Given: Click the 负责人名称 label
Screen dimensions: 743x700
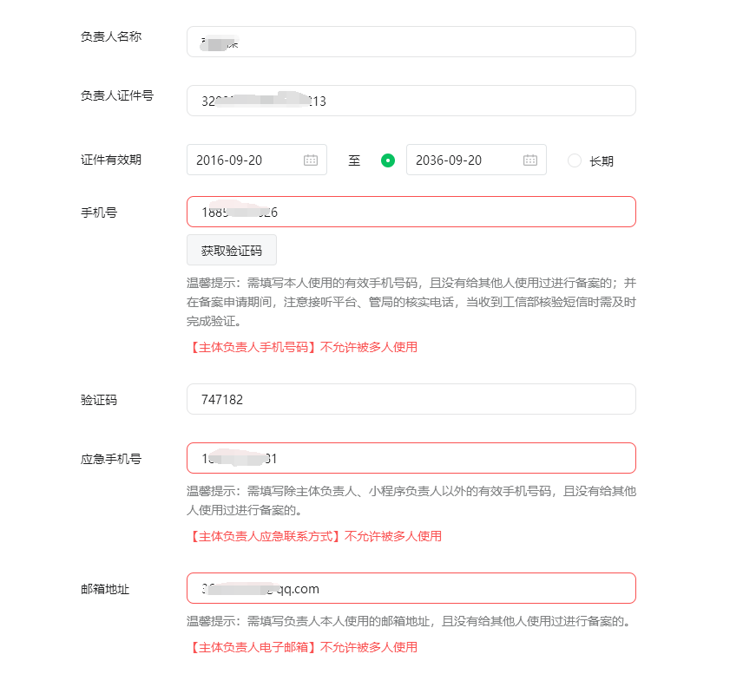Looking at the screenshot, I should click(111, 36).
